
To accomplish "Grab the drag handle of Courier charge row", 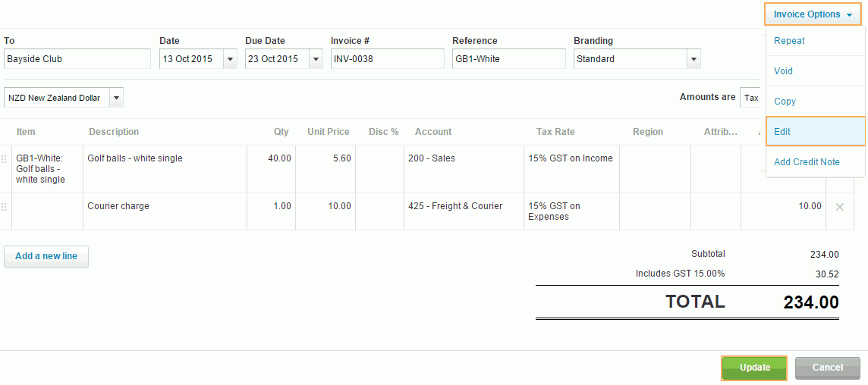I will 4,207.
